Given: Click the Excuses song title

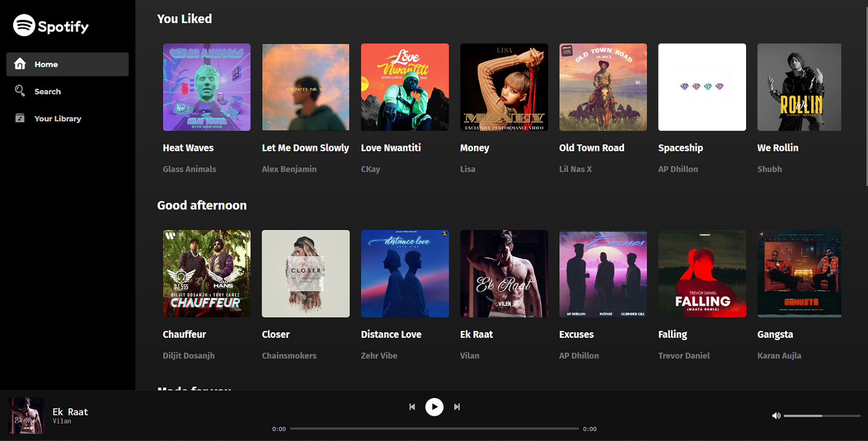Looking at the screenshot, I should [x=576, y=334].
